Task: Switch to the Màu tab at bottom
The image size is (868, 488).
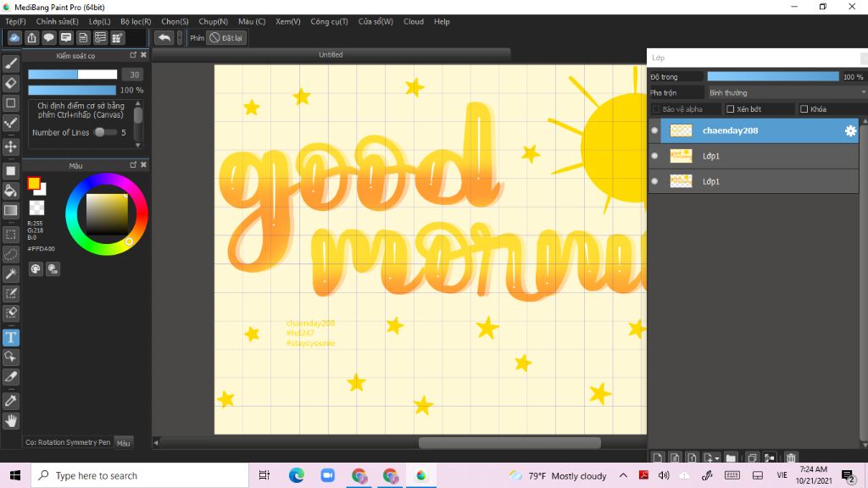Action: (x=123, y=442)
